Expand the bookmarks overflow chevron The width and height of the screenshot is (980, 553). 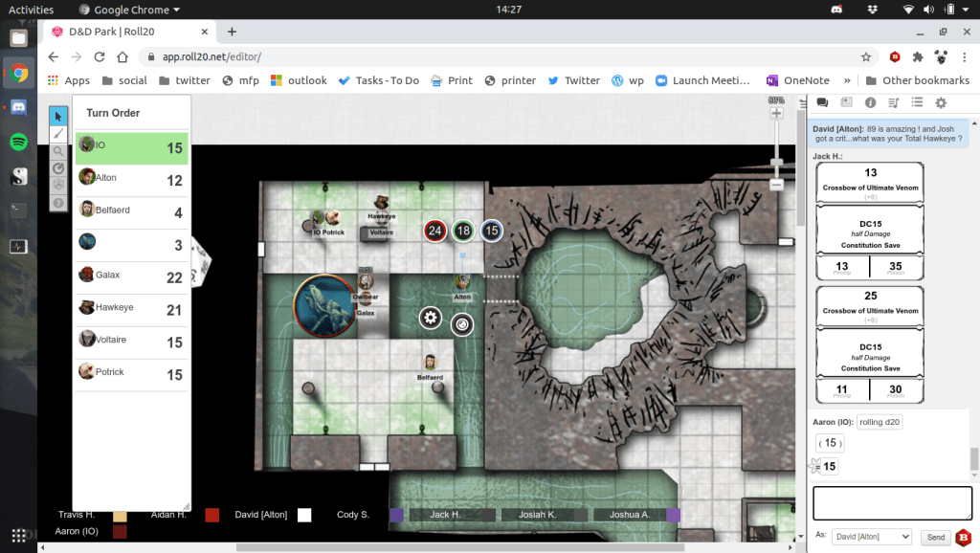846,80
